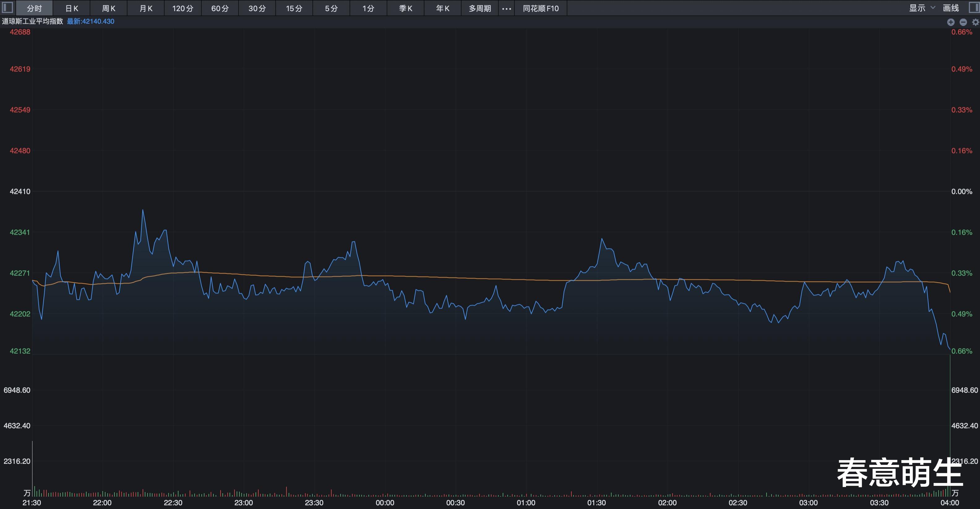Select the 120分 period tab
This screenshot has width=980, height=509.
[183, 8]
